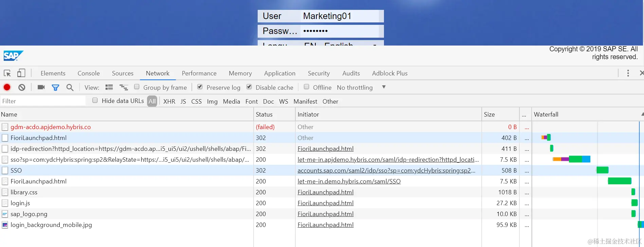
Task: Filter requests by Img
Action: coord(212,102)
